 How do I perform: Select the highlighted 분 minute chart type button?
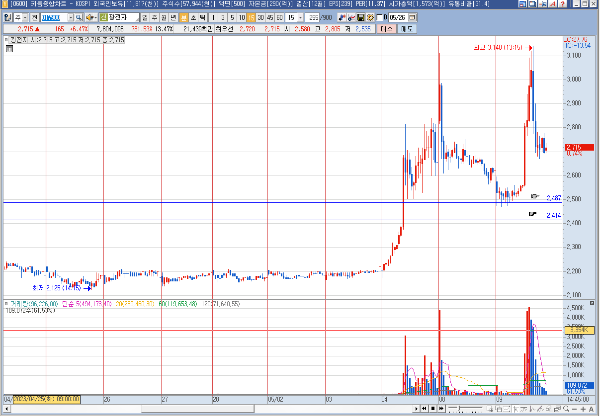coord(183,18)
